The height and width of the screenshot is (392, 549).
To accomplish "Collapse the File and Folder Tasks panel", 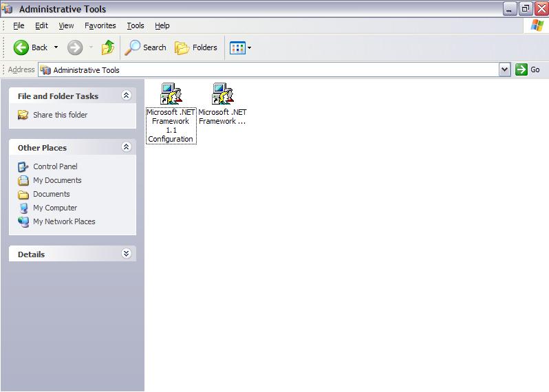I will click(x=126, y=95).
